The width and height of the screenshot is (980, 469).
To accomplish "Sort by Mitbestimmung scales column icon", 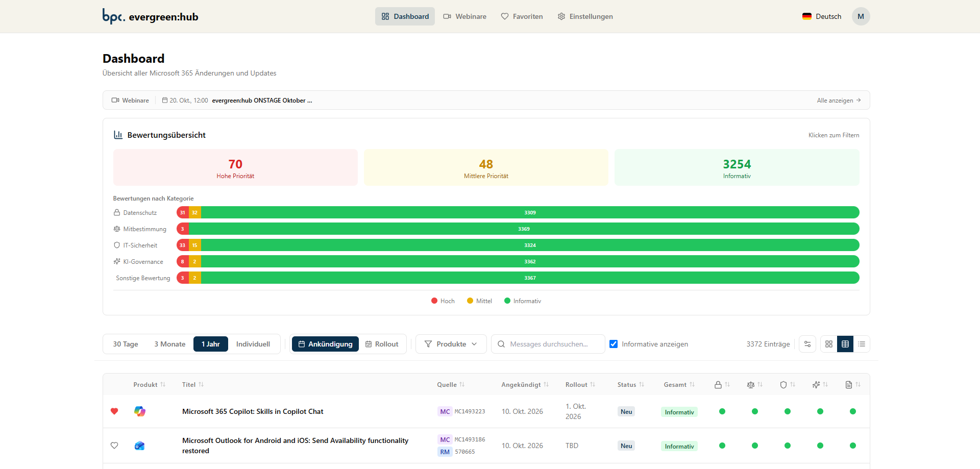I will point(755,385).
